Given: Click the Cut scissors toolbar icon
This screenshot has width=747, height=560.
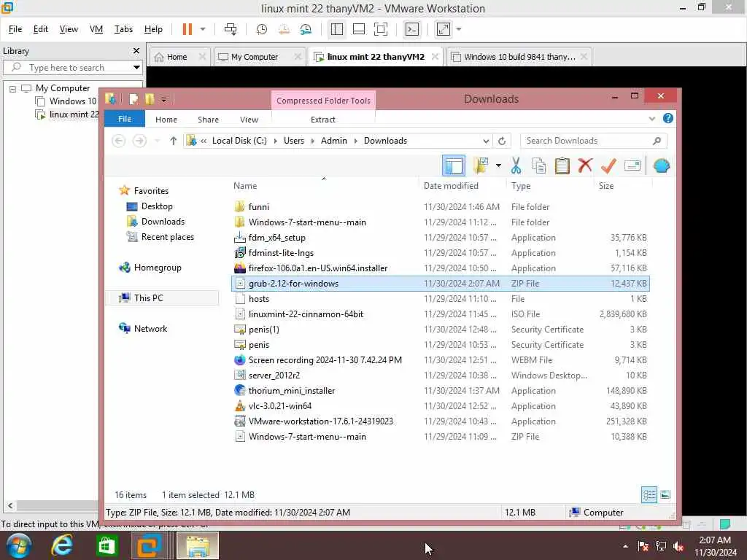Looking at the screenshot, I should point(516,166).
